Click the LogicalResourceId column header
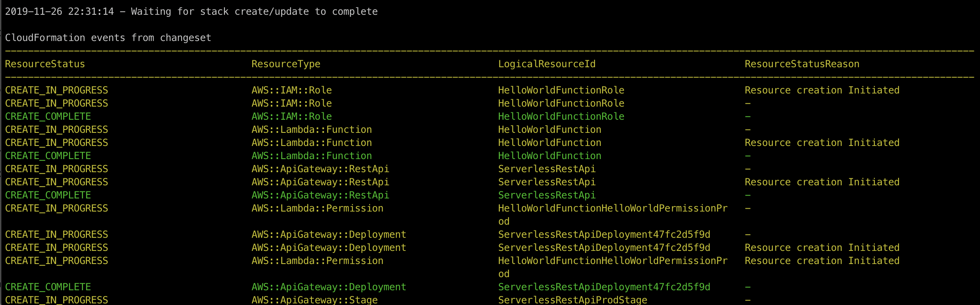The image size is (980, 305). click(x=547, y=64)
